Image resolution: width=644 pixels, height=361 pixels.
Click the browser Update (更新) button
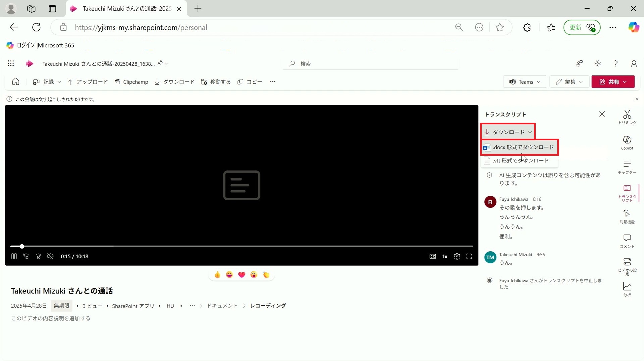coord(582,27)
